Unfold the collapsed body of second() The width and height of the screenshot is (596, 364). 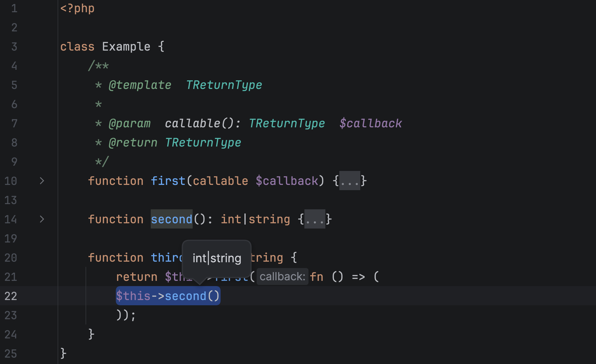(x=315, y=219)
